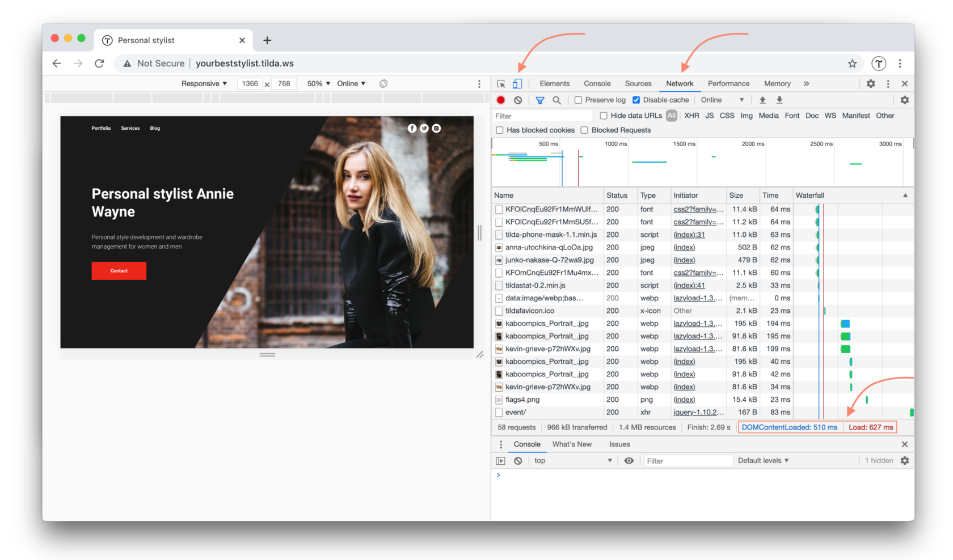Open the (index) initiator link for flags4.png
The width and height of the screenshot is (953, 560).
(x=684, y=400)
